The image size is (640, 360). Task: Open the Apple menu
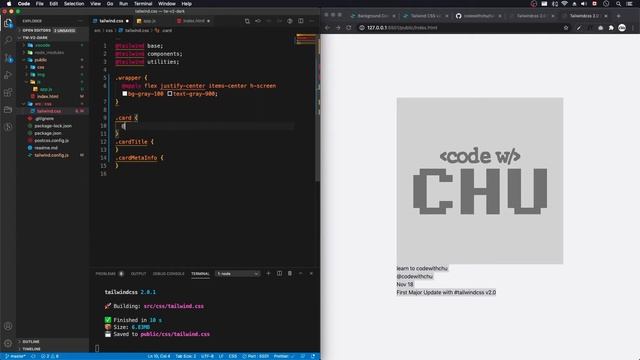coord(9,4)
